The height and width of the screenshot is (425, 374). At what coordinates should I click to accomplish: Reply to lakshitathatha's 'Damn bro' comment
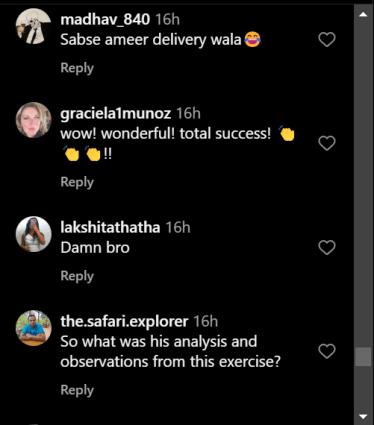[x=77, y=276]
